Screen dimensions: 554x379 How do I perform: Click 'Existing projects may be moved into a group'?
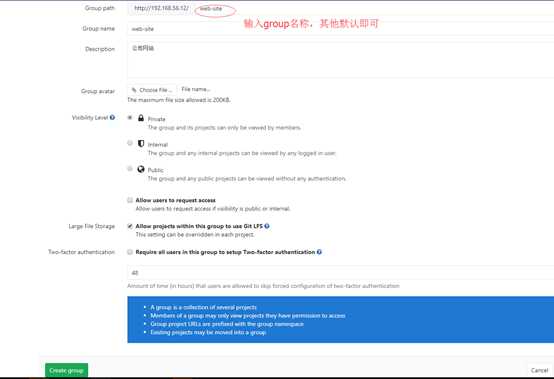[208, 332]
